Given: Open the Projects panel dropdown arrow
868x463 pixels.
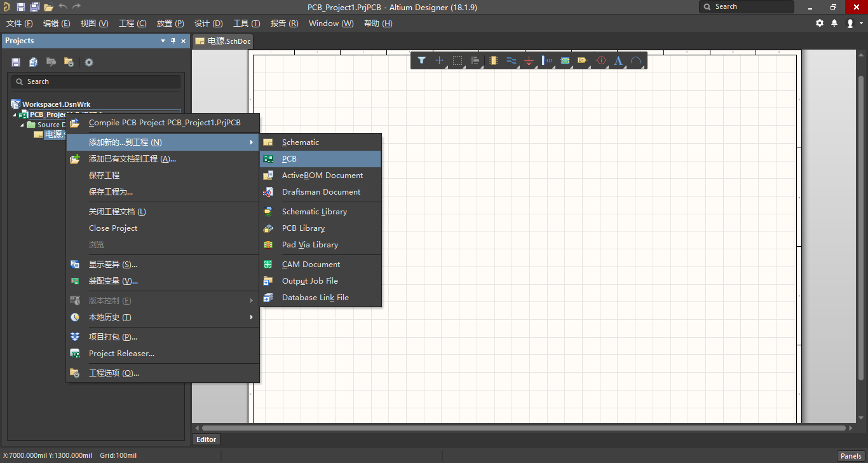Looking at the screenshot, I should (x=163, y=40).
